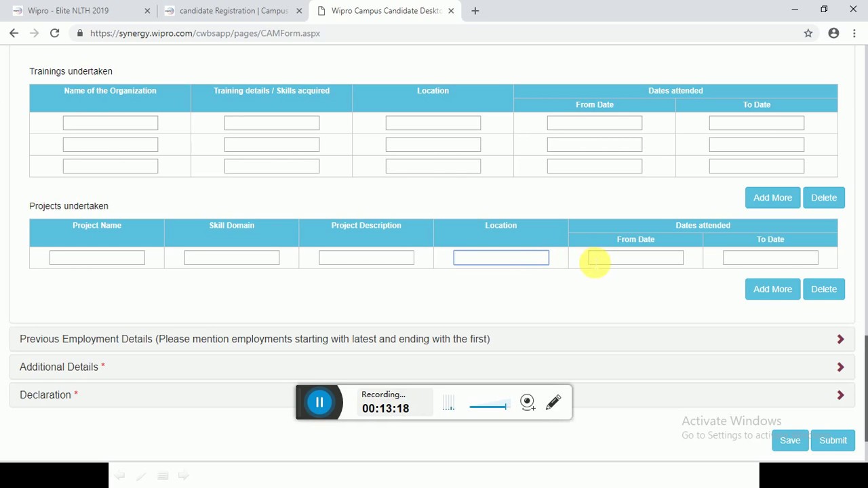868x488 pixels.
Task: Click the audio level meter in recorder
Action: point(449,403)
